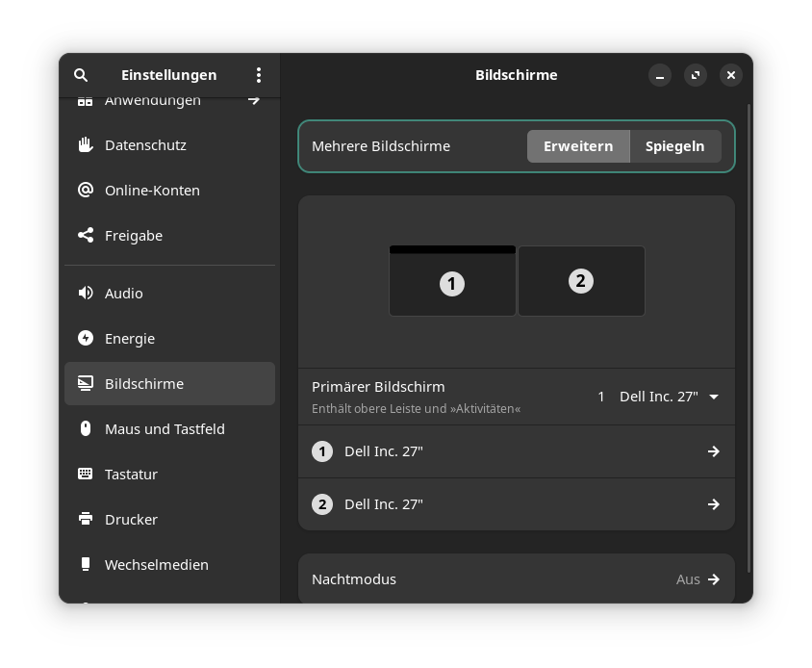Click the Datenschutz hand icon
Viewport: 812px width, 668px height.
tap(86, 145)
